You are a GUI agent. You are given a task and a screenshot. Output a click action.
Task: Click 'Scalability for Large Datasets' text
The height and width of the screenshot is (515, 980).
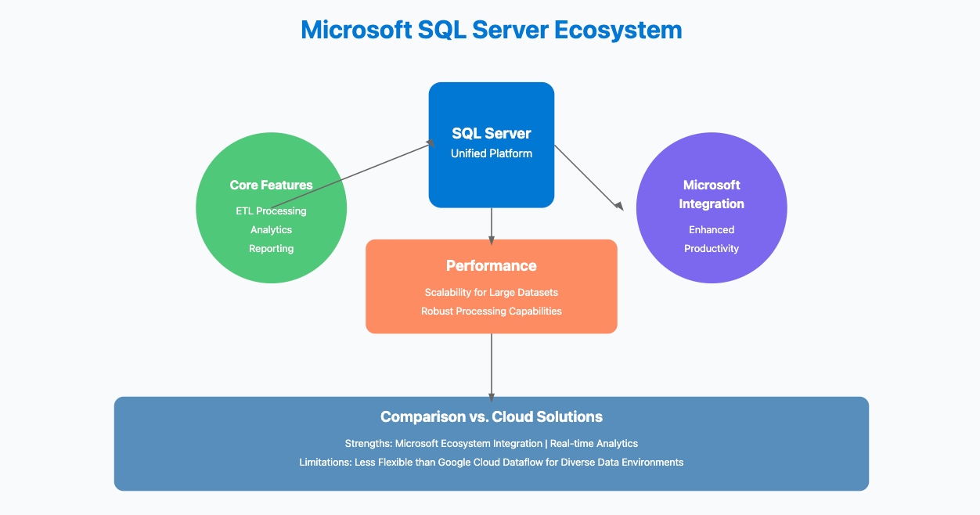491,293
